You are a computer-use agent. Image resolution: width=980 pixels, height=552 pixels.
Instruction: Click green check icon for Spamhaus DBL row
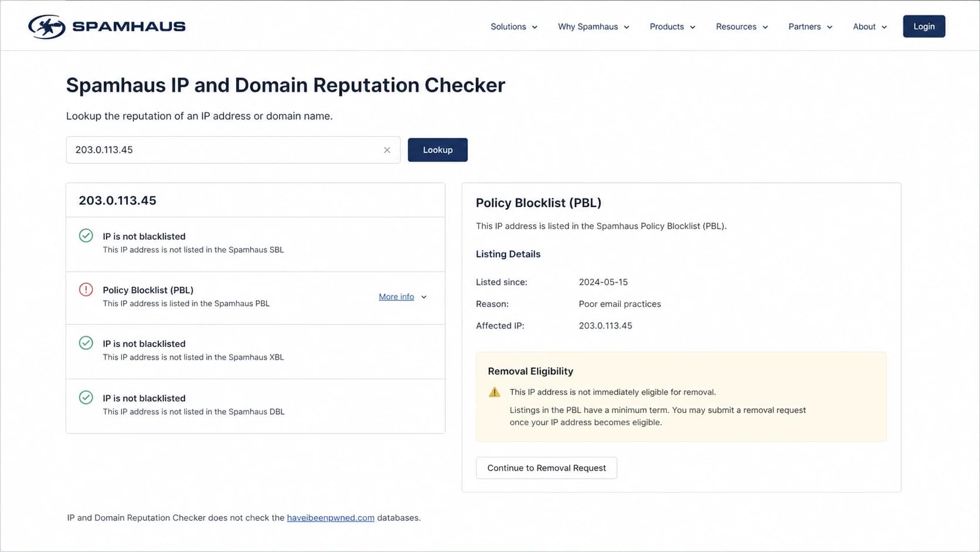pos(86,398)
